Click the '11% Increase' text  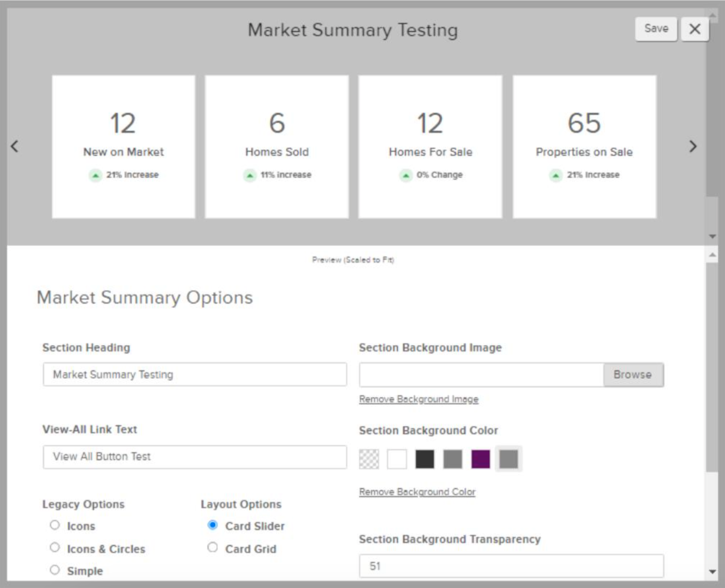(286, 175)
